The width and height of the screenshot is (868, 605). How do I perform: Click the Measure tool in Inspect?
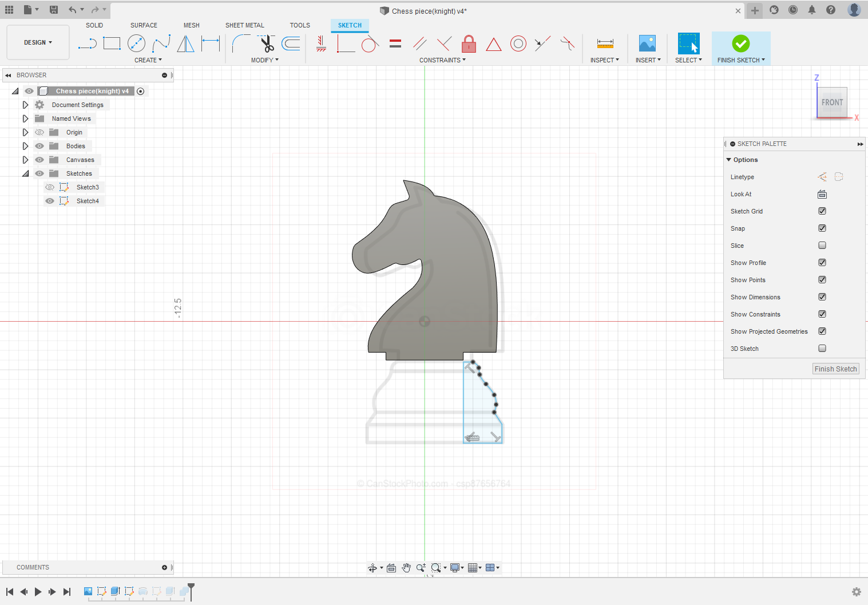point(605,44)
